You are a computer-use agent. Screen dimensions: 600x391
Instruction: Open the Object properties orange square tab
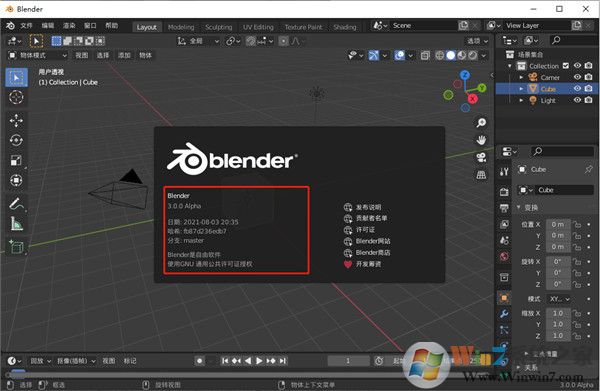(504, 298)
